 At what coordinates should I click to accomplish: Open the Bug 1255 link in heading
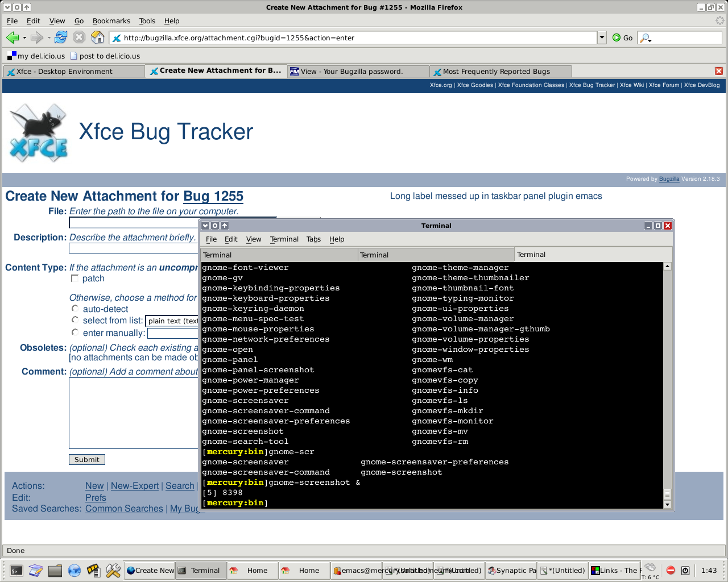pyautogui.click(x=213, y=196)
